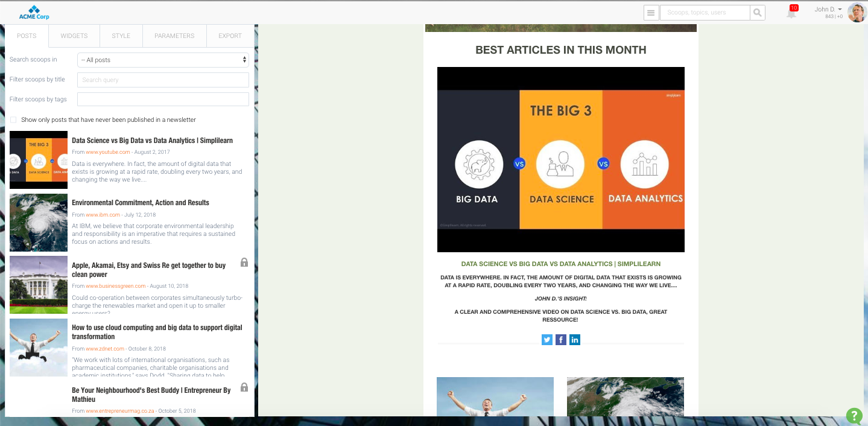Image resolution: width=868 pixels, height=426 pixels.
Task: Click the ACME Corp logo
Action: (34, 12)
